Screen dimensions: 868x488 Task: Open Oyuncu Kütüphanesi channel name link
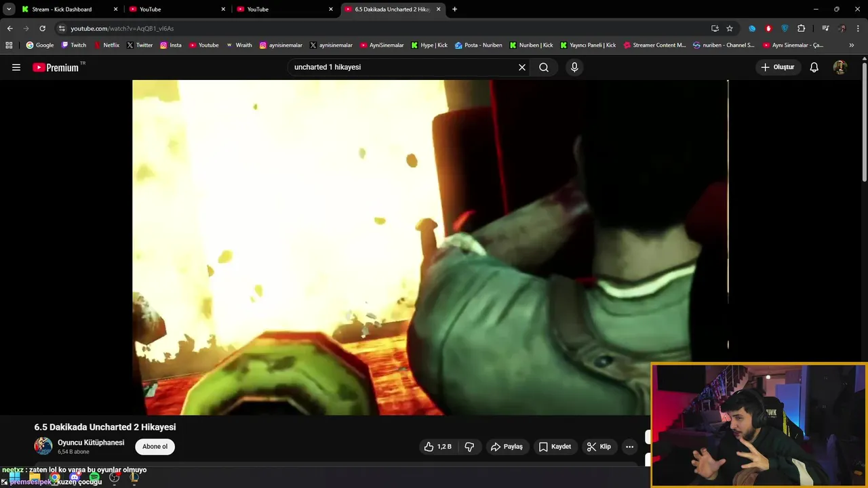[x=91, y=443]
